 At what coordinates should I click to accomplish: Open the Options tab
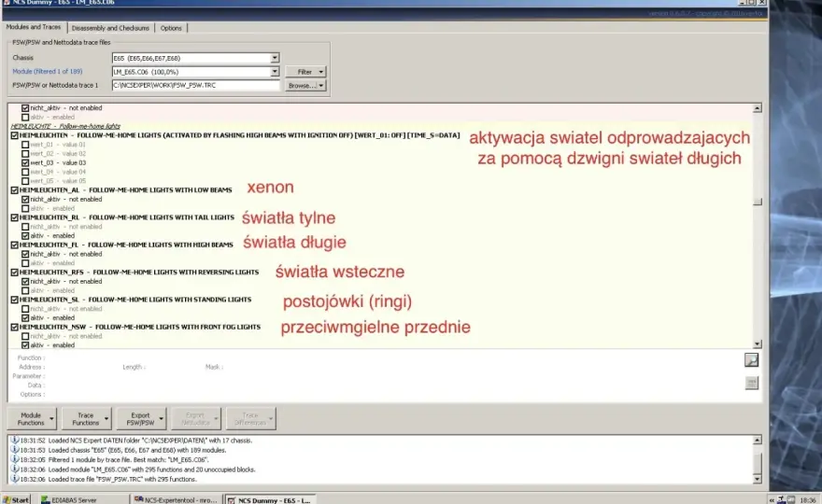coord(171,28)
